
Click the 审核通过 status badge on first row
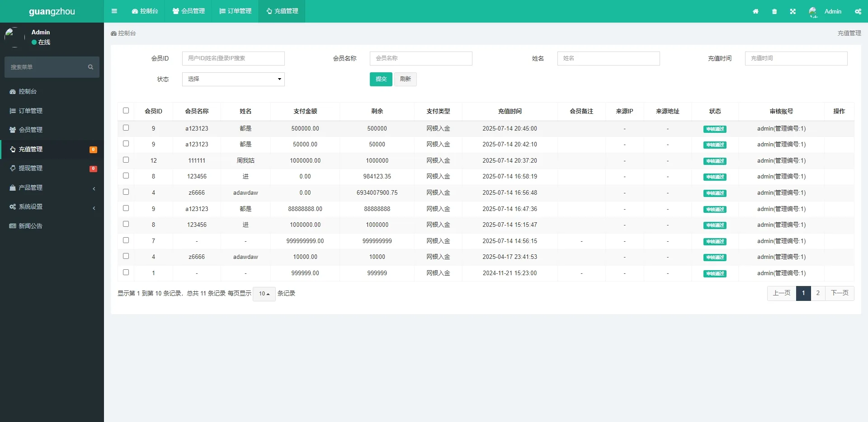[715, 129]
